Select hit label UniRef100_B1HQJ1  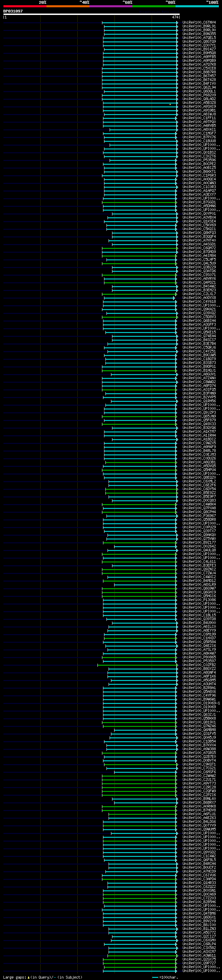[199, 371]
